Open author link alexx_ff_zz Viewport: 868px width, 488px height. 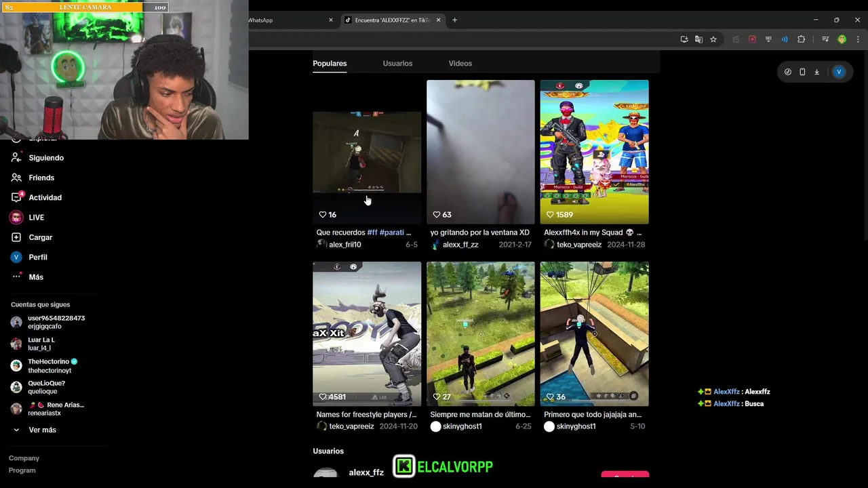(460, 245)
